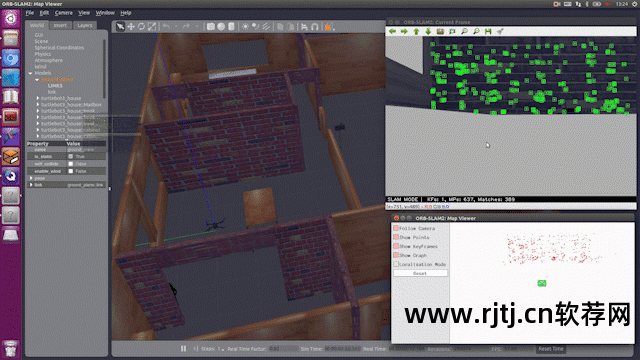Click the green save icon in Current Frame toolbar
This screenshot has height=360, width=640.
pyautogui.click(x=488, y=31)
